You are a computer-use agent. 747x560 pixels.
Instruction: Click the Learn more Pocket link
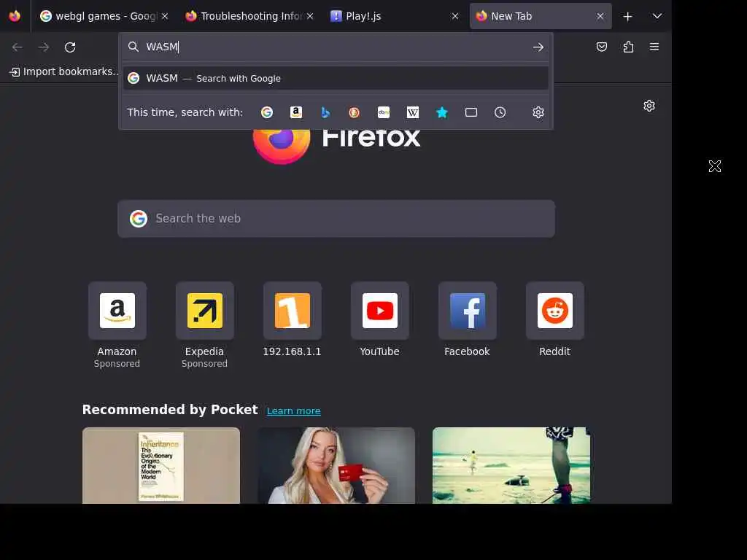coord(293,411)
